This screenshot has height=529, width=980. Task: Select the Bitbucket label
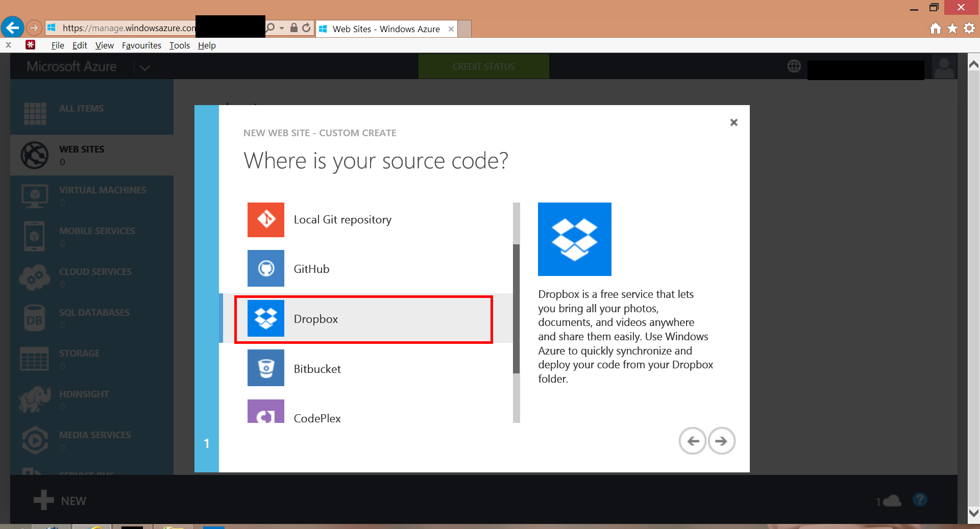click(x=317, y=369)
